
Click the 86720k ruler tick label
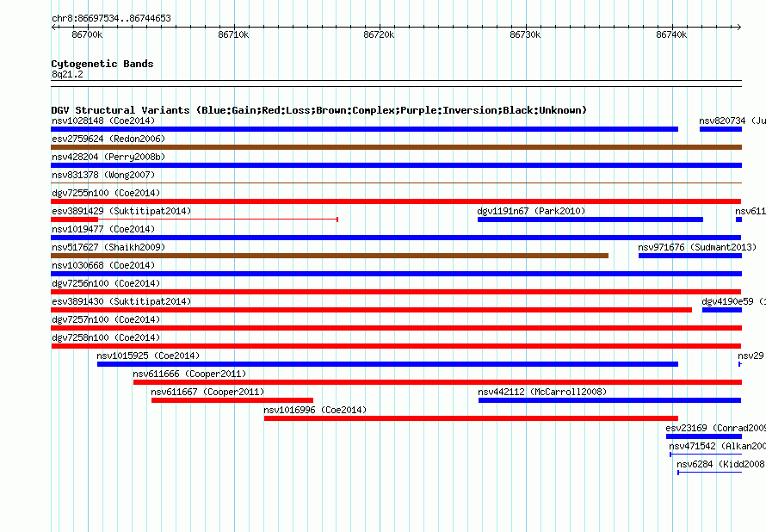tap(379, 34)
